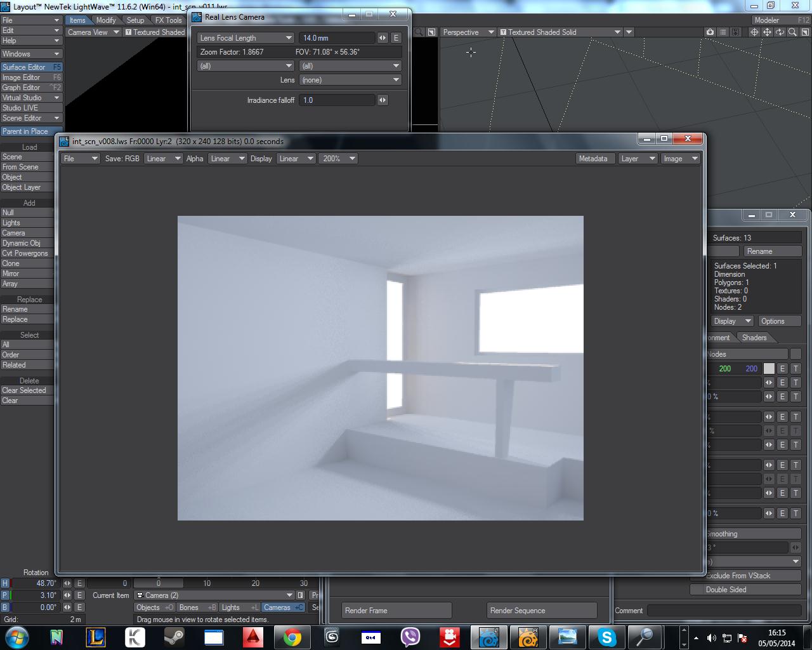This screenshot has height=650, width=812.
Task: Enable the Heading (H) rotation channel
Action: click(5, 583)
